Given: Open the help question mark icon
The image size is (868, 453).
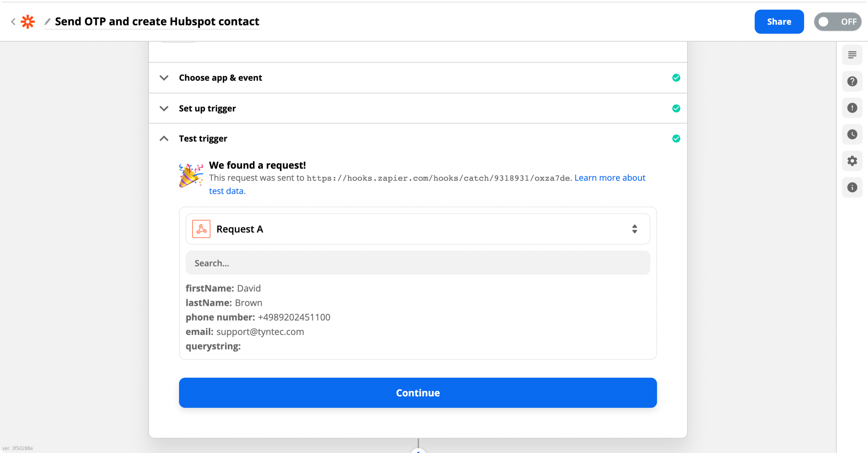Looking at the screenshot, I should (x=852, y=81).
